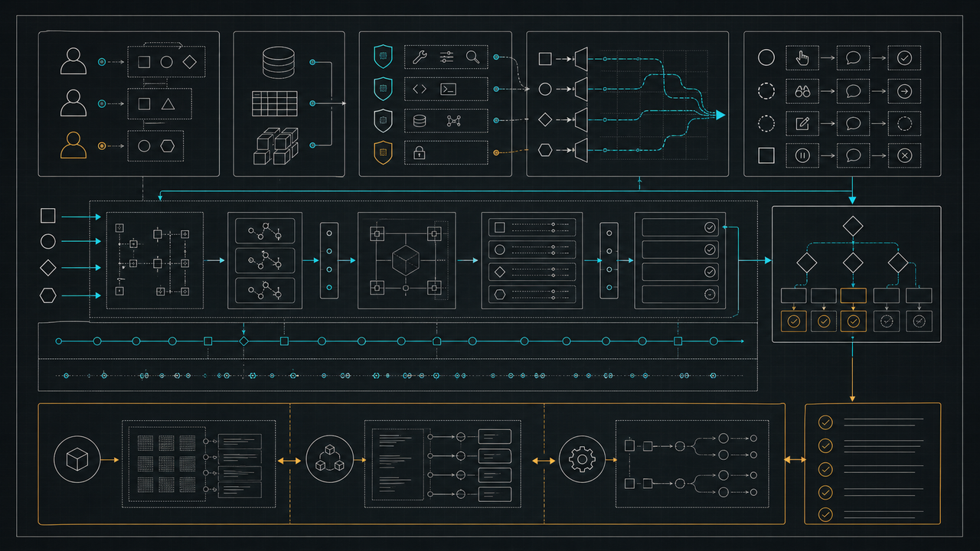Image resolution: width=980 pixels, height=551 pixels.
Task: Select the orange user silhouette icon
Action: pyautogui.click(x=73, y=145)
